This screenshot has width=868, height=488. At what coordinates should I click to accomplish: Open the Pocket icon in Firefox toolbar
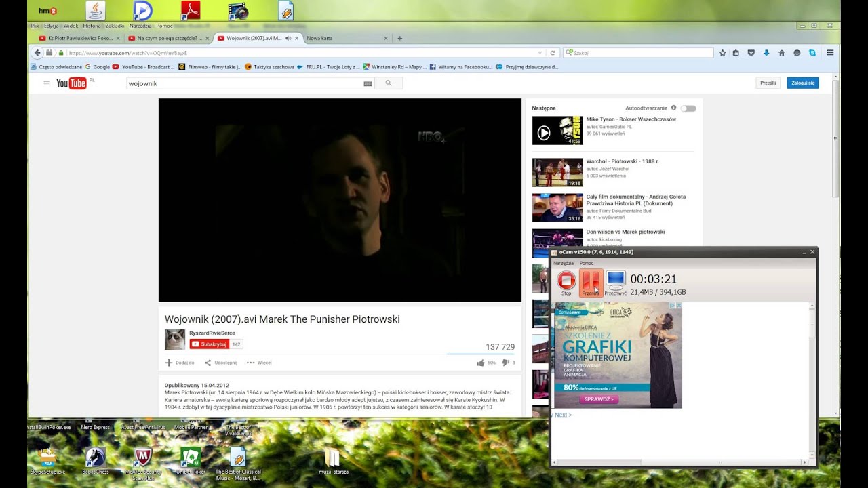pyautogui.click(x=751, y=53)
